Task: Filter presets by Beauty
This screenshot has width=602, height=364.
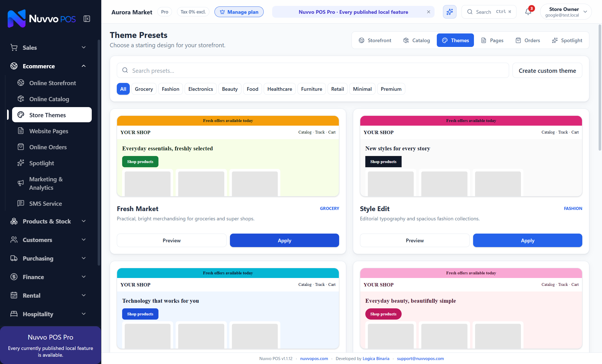Action: [x=230, y=89]
